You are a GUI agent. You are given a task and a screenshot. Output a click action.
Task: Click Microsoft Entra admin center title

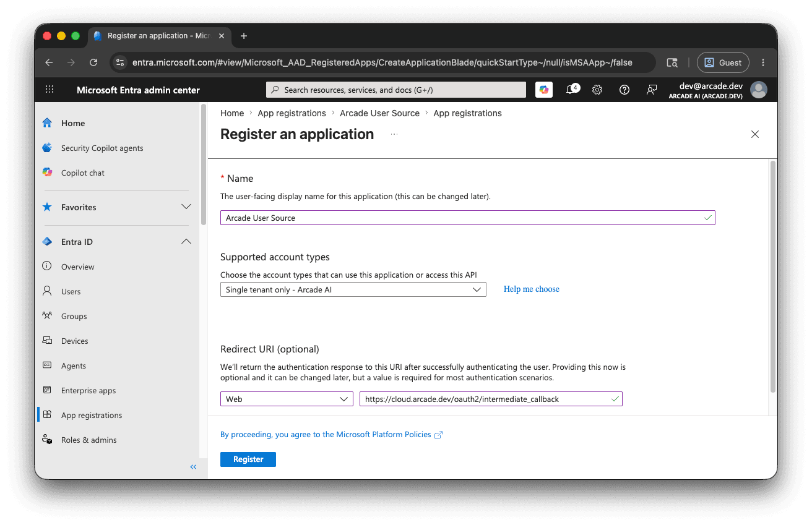138,90
